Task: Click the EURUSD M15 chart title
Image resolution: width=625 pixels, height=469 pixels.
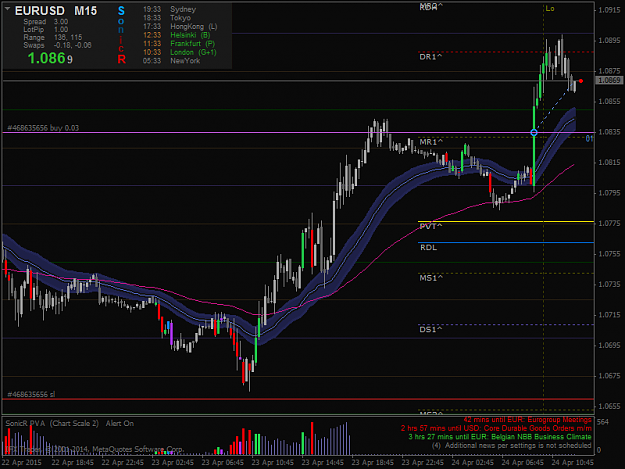Action: (x=56, y=11)
